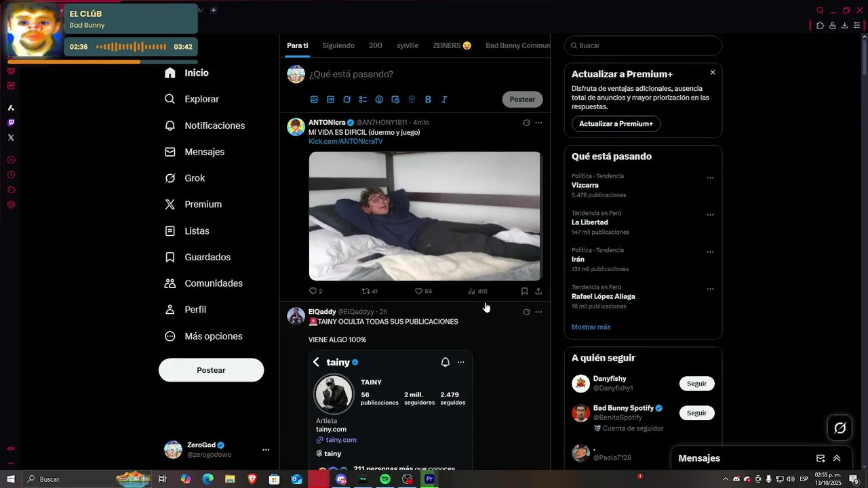
Task: Open the emoji picker in composer
Action: click(x=379, y=100)
